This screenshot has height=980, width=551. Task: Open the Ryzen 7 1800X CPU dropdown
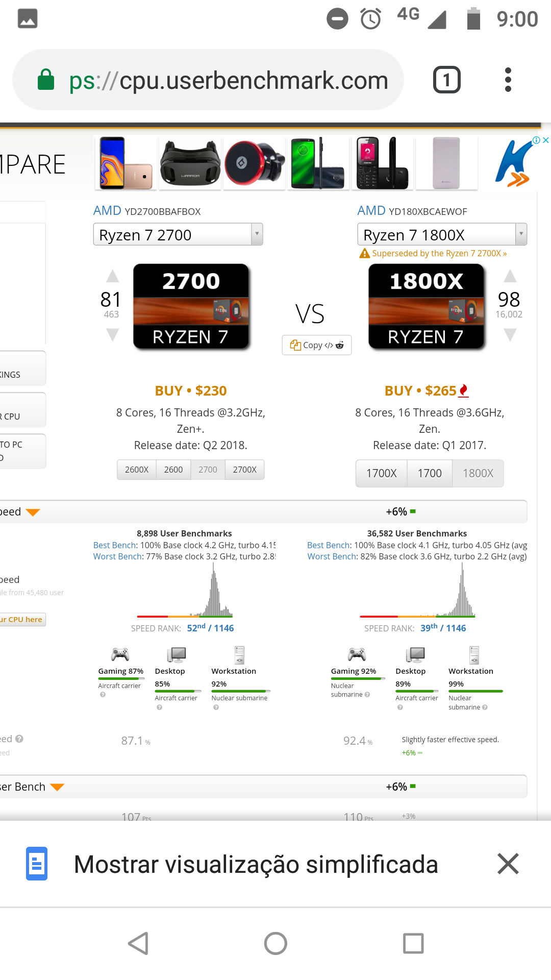pyautogui.click(x=442, y=234)
